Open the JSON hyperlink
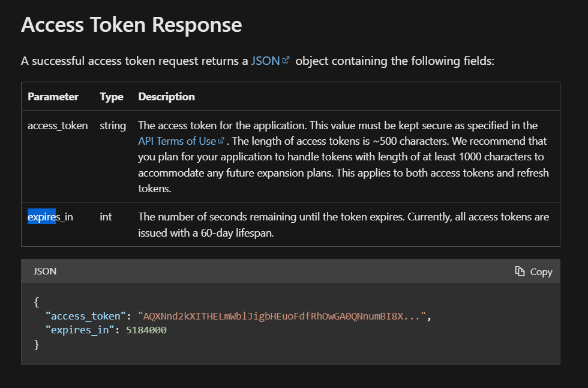Screen dimensions: 588x388 (x=265, y=61)
